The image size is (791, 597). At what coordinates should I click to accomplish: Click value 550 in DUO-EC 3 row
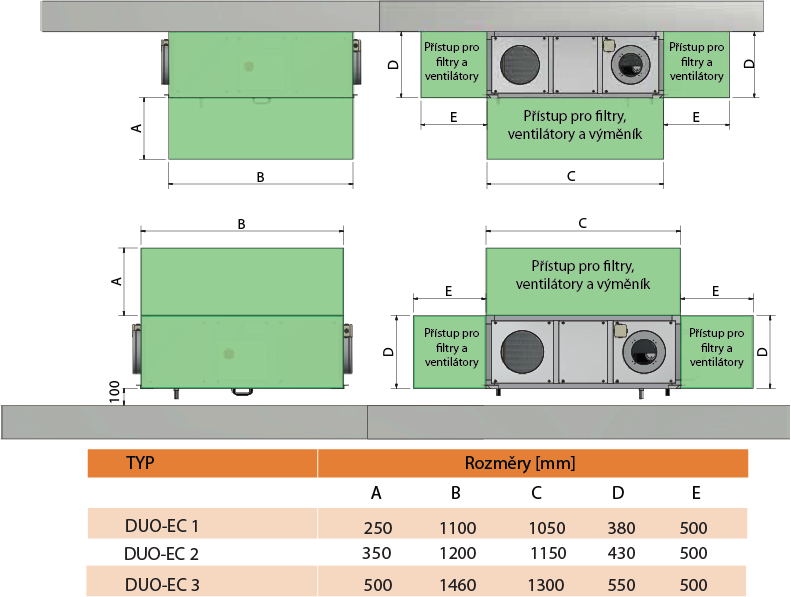(x=621, y=585)
